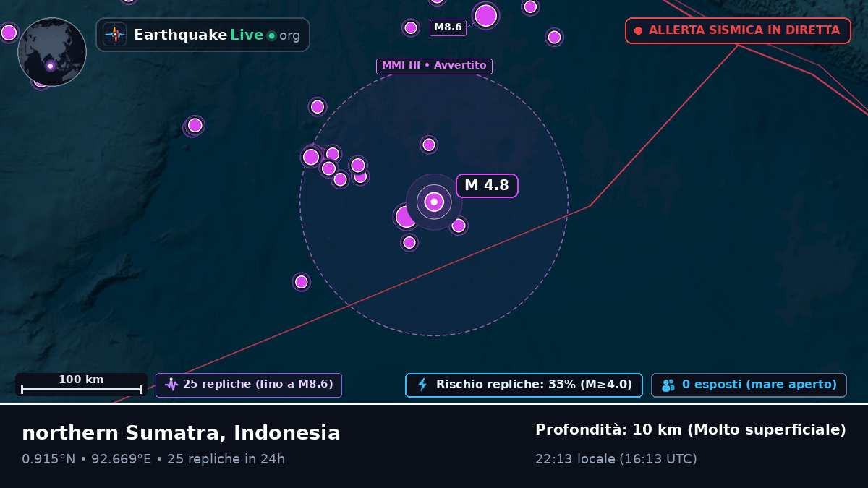Click the waveform icon beside 25 repliche
Viewport: 868px width, 488px height.
[171, 385]
